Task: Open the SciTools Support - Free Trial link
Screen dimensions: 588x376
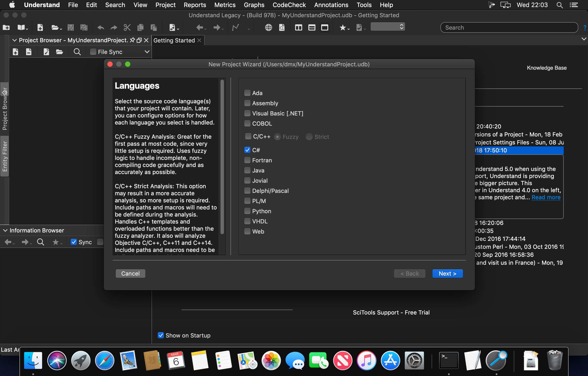Action: click(391, 313)
